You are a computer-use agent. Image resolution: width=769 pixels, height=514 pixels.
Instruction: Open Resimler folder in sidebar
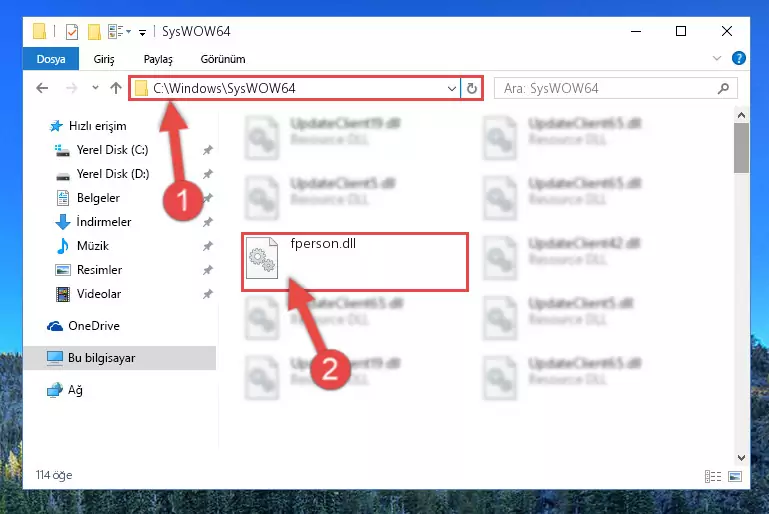tap(99, 270)
